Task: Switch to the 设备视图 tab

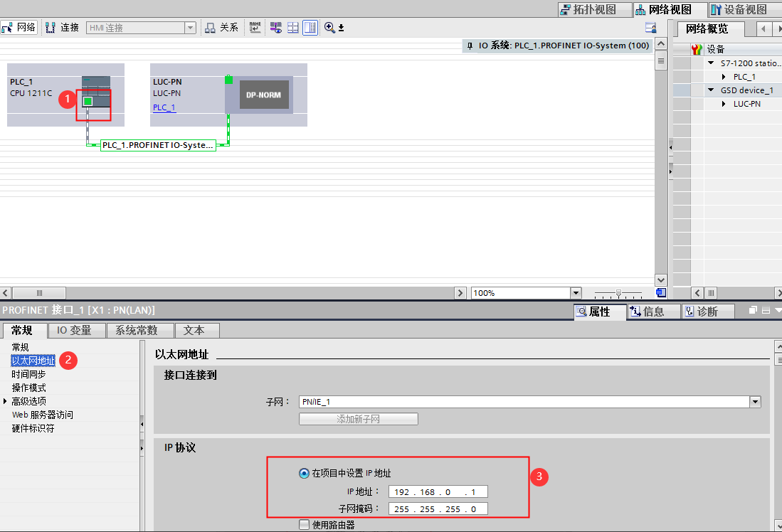Action: click(x=739, y=9)
